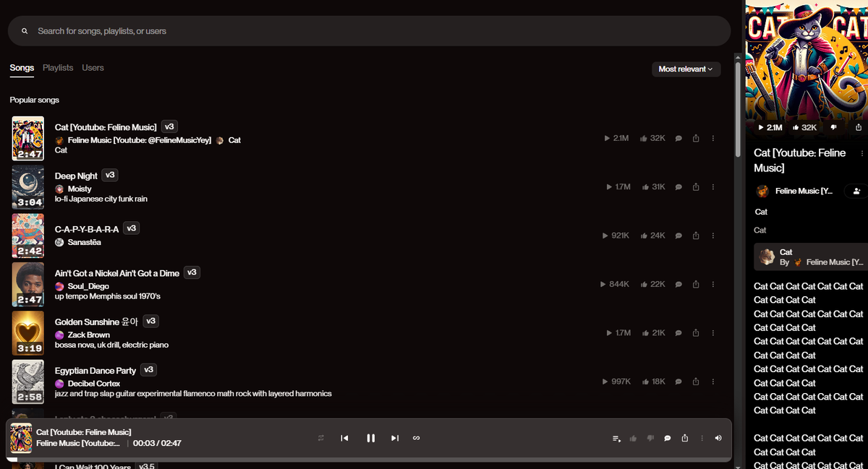The width and height of the screenshot is (868, 469).
Task: Follow Feline Music in the sidebar
Action: (856, 191)
